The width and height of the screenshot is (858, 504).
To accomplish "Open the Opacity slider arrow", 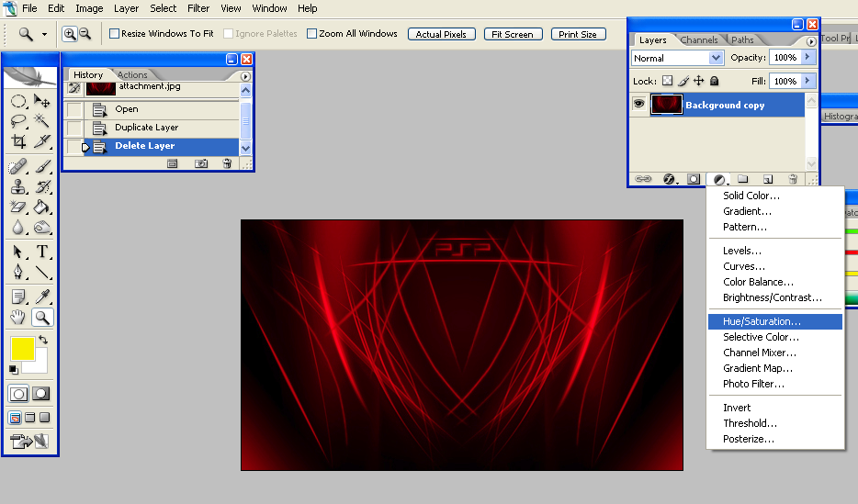I will click(807, 58).
